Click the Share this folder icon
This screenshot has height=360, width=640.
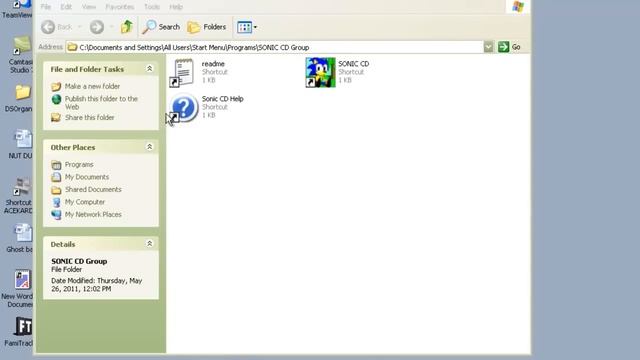[56, 118]
